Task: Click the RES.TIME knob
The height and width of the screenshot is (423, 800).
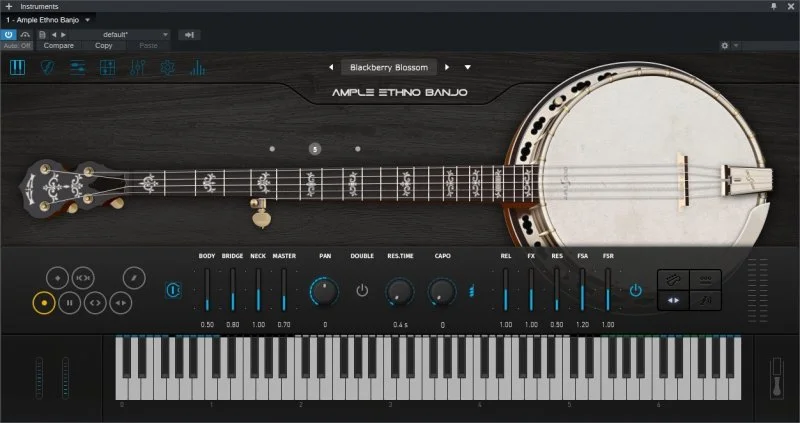Action: 399,291
